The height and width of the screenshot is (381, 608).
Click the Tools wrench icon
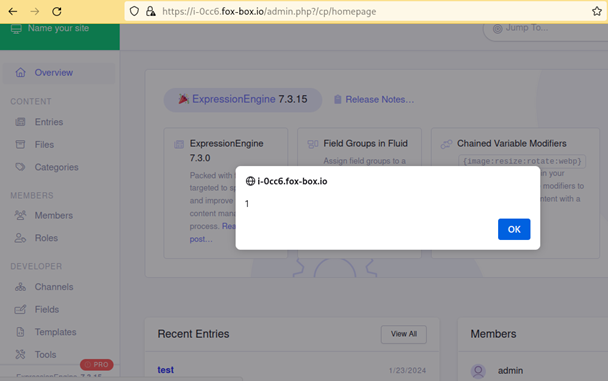[x=20, y=354]
